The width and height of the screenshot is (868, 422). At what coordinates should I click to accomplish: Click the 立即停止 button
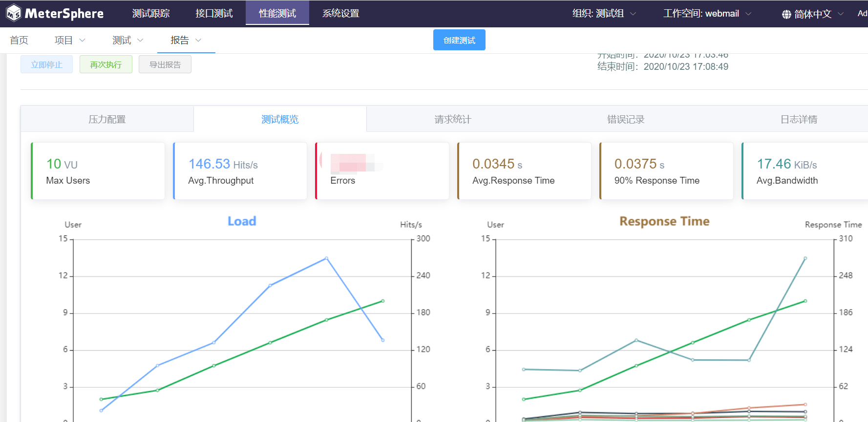[x=46, y=64]
